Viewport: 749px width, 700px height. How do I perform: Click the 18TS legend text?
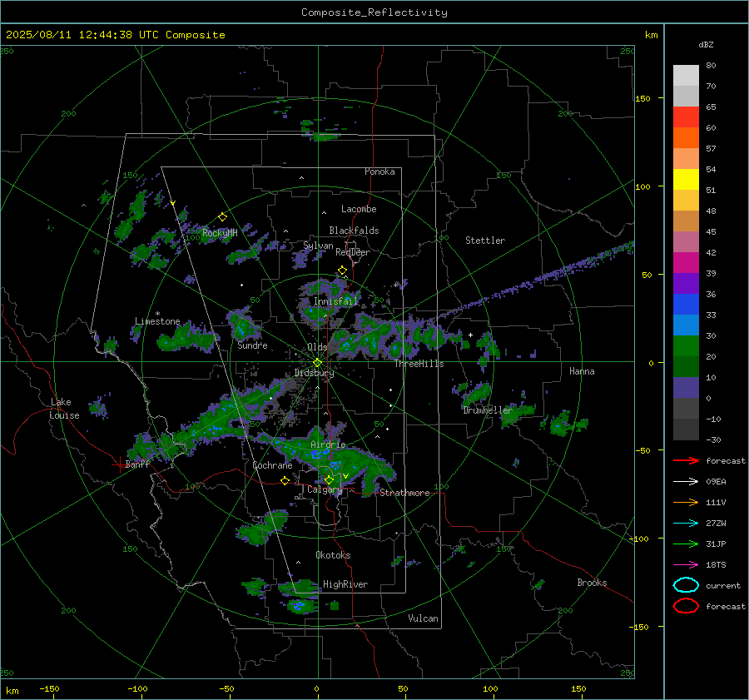point(716,565)
